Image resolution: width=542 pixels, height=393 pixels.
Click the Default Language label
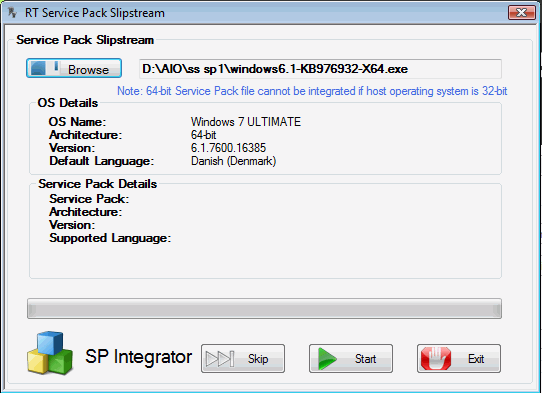pos(102,161)
